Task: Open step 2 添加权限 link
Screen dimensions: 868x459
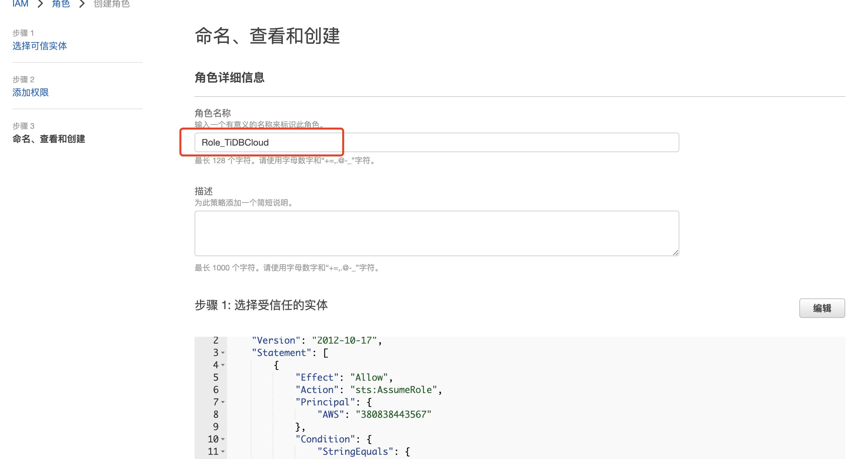Action: (31, 92)
